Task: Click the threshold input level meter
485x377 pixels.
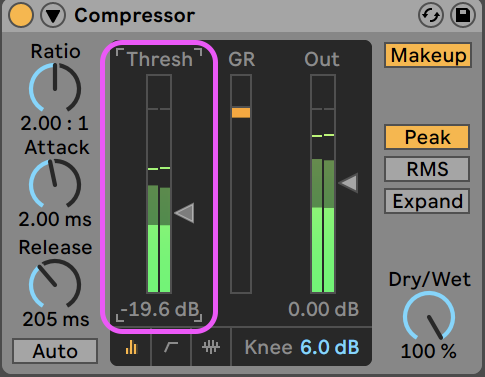Action: [x=159, y=184]
